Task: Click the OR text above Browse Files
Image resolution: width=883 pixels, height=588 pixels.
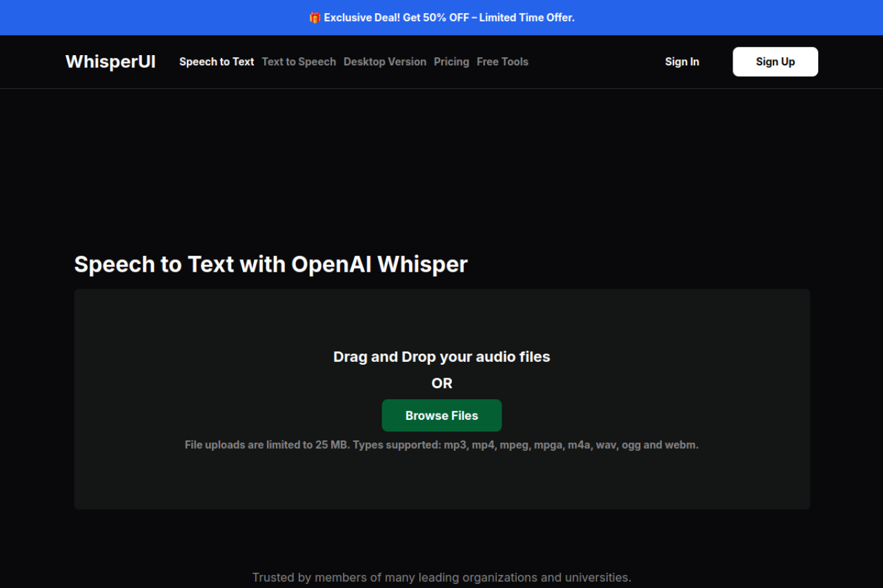Action: point(441,383)
